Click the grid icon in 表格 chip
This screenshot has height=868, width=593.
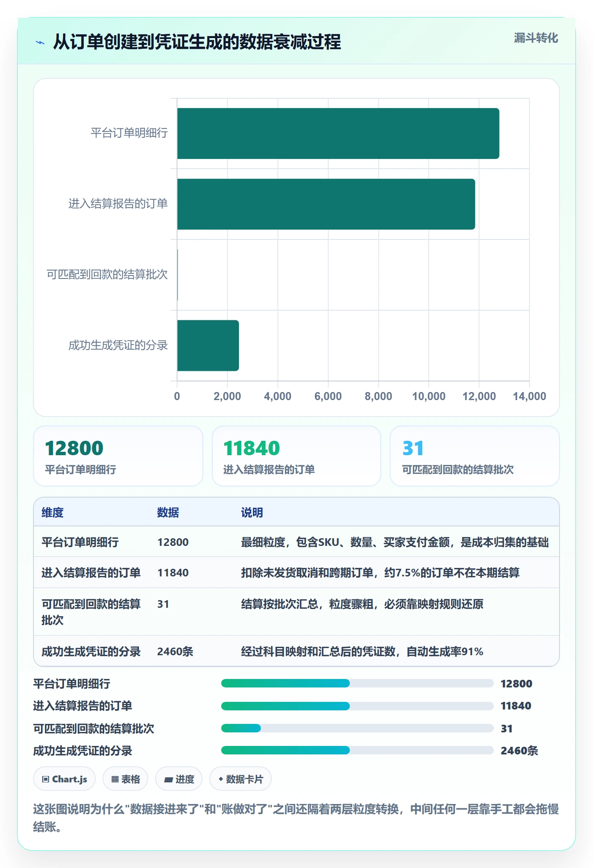pyautogui.click(x=115, y=779)
